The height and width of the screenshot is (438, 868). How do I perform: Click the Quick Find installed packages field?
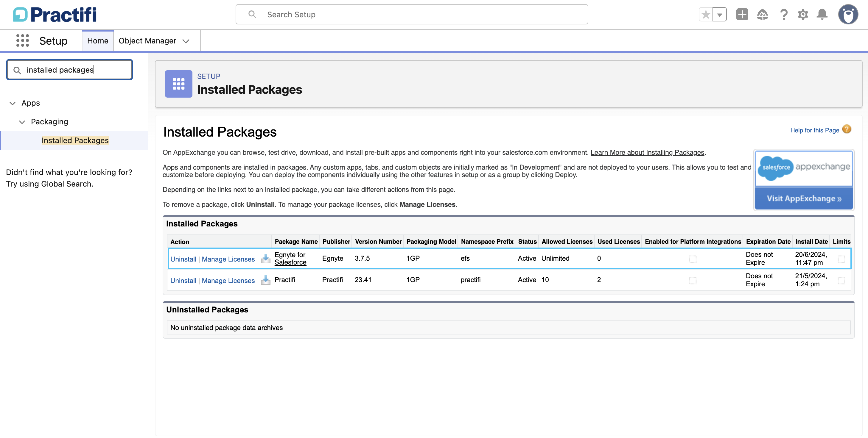[69, 70]
